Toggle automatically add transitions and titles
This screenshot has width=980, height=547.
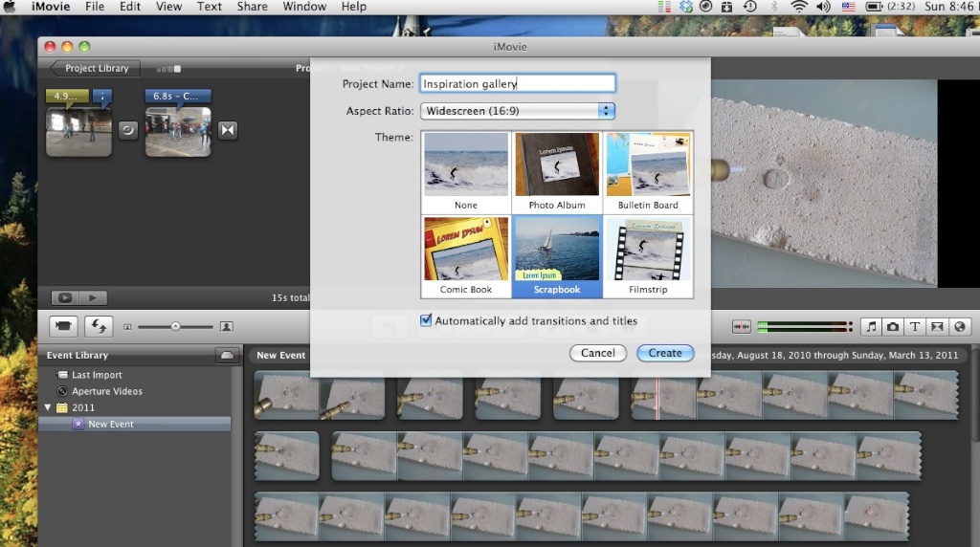coord(426,320)
